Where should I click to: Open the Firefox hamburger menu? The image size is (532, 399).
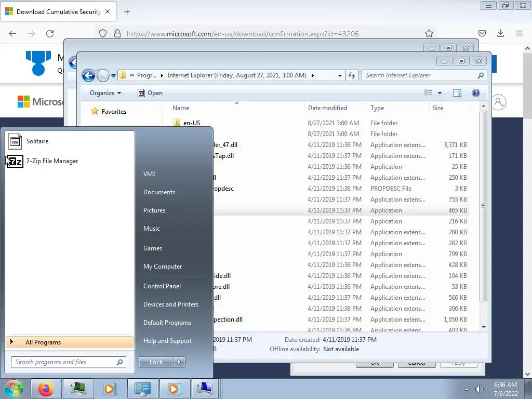(x=520, y=33)
